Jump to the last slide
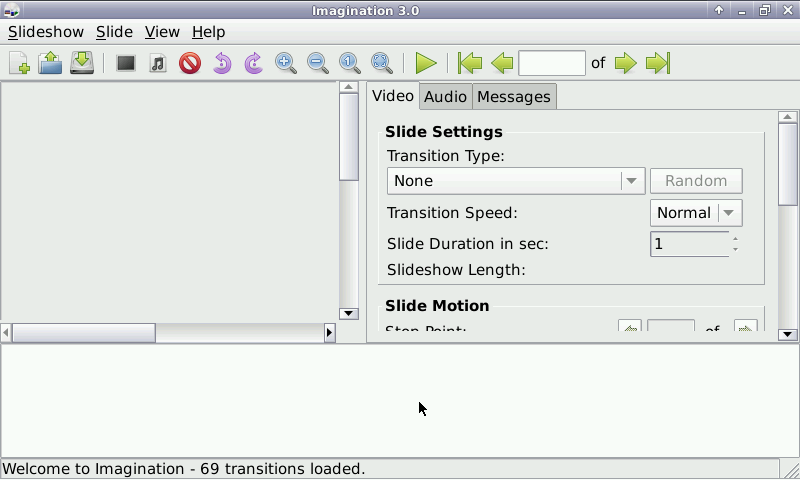800x480 pixels. tap(658, 63)
